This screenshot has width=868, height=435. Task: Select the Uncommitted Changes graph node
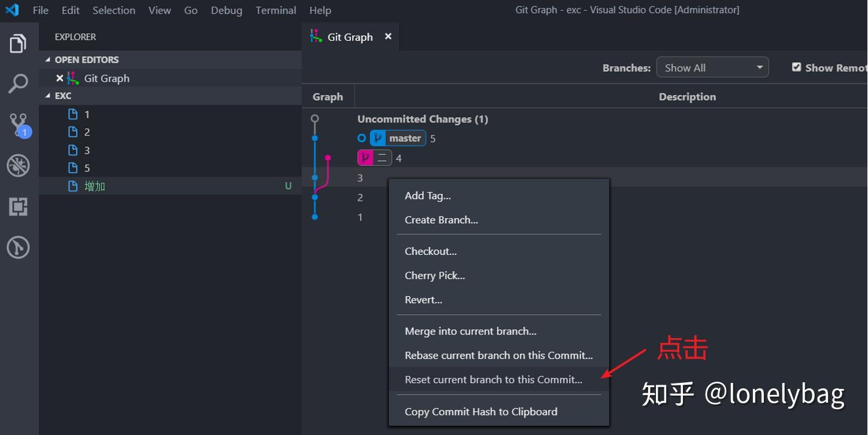pos(314,118)
